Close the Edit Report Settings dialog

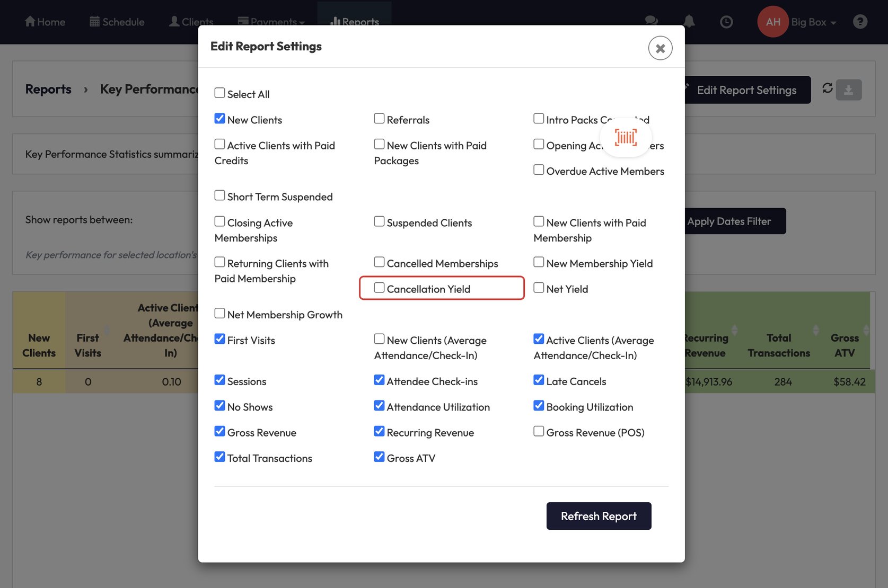pos(660,48)
